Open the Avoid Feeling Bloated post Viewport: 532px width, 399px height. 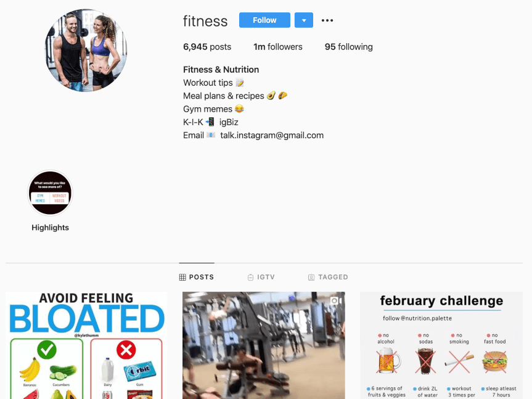click(86, 345)
